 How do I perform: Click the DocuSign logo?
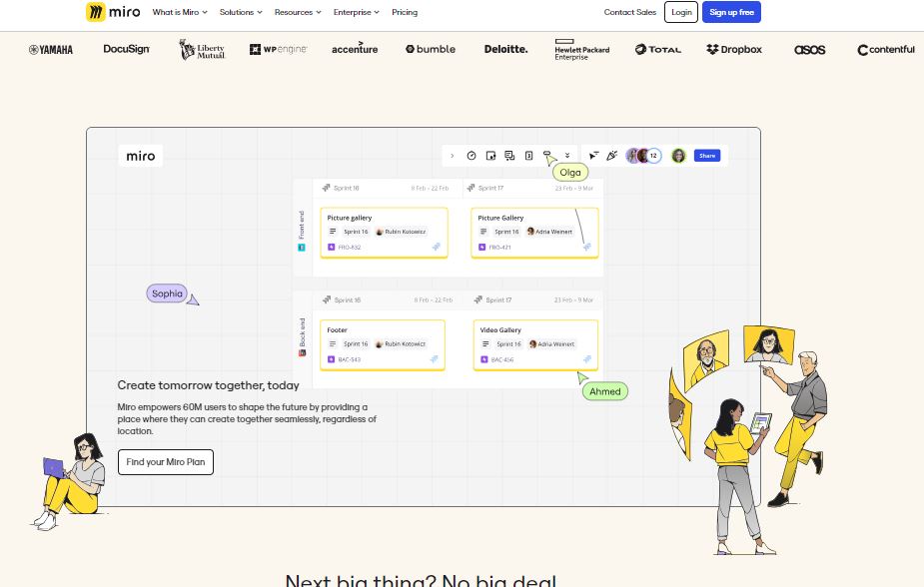point(126,49)
